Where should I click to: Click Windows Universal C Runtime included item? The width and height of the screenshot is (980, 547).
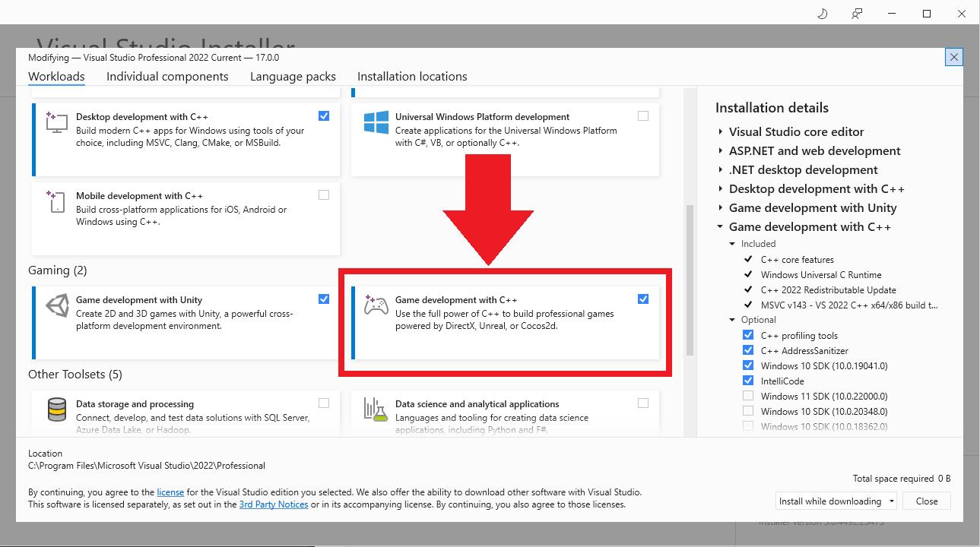click(821, 275)
